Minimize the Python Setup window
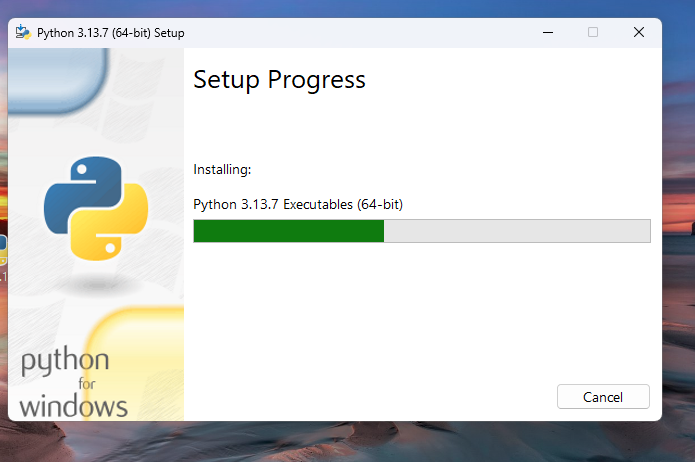 click(x=546, y=32)
